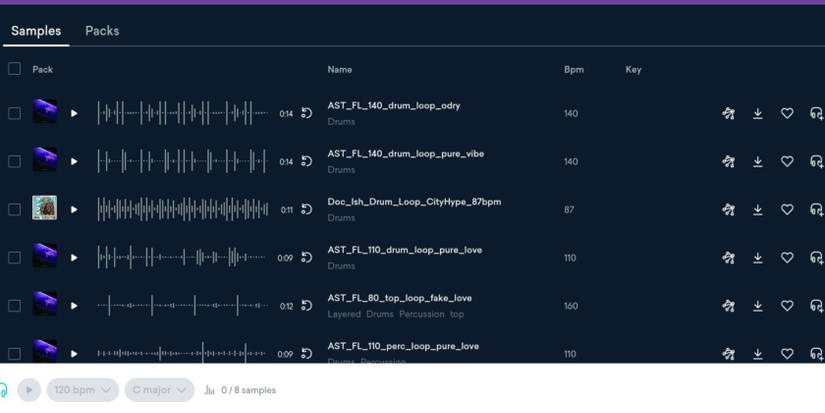The height and width of the screenshot is (413, 825).
Task: Sort by the Name column header
Action: click(340, 69)
